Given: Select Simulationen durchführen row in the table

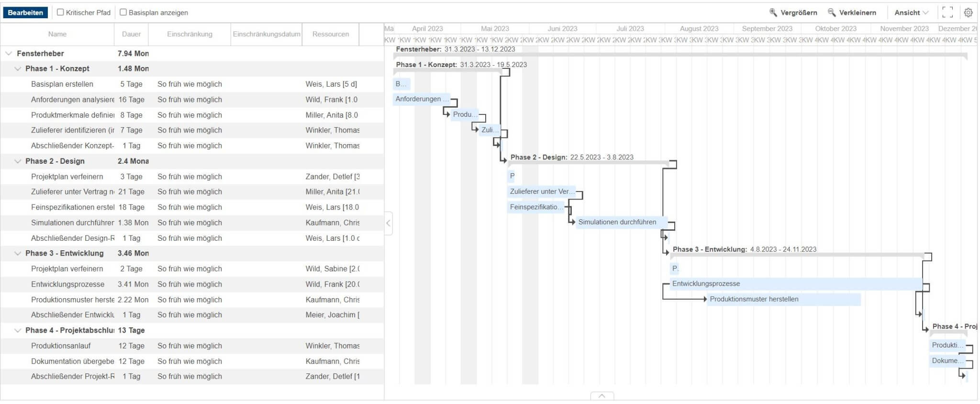Looking at the screenshot, I should click(192, 223).
